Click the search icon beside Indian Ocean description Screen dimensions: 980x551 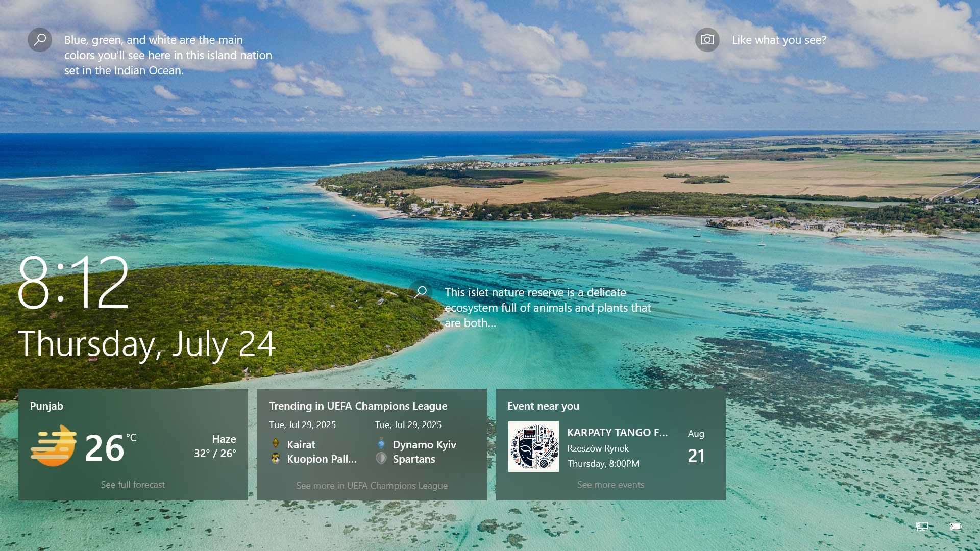[40, 40]
